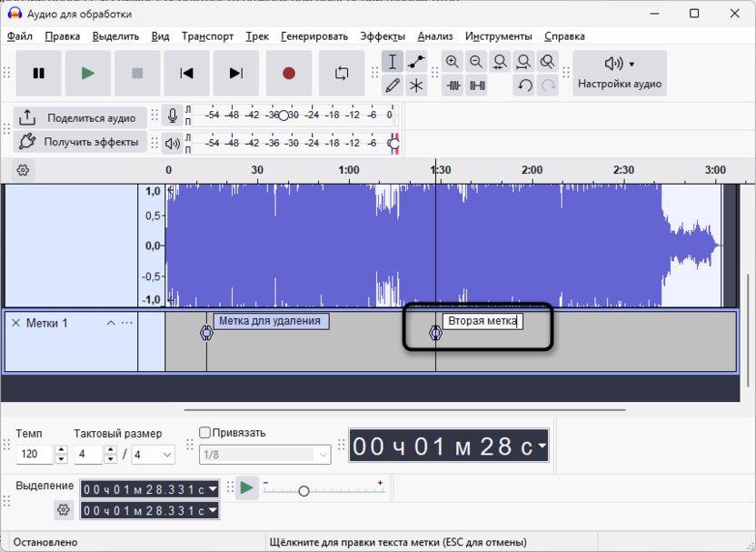756x552 pixels.
Task: Collapse the Метки 1 label track
Action: [x=111, y=323]
